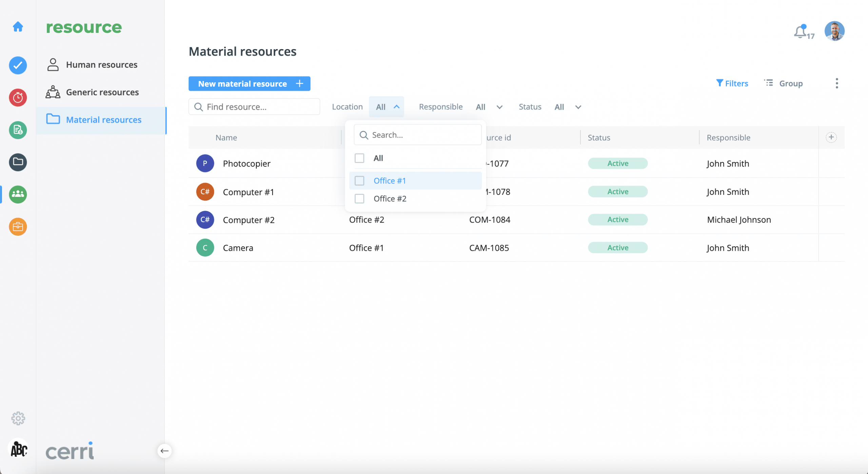868x474 pixels.
Task: Check the Office #2 checkbox
Action: point(359,199)
